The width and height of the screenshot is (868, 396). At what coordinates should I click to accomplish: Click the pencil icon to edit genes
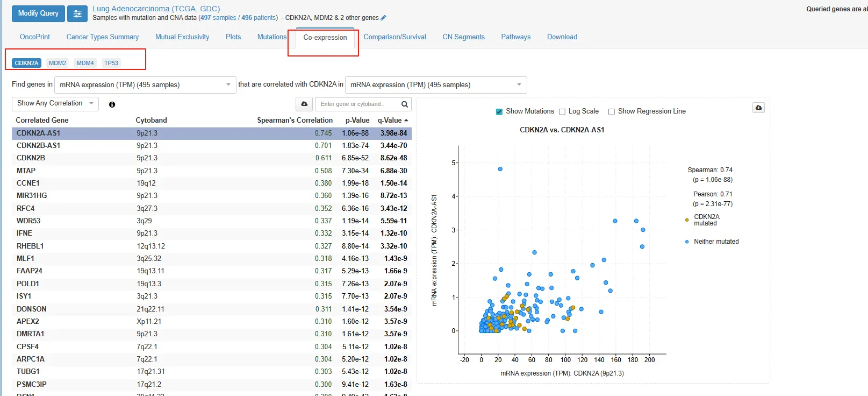(383, 18)
